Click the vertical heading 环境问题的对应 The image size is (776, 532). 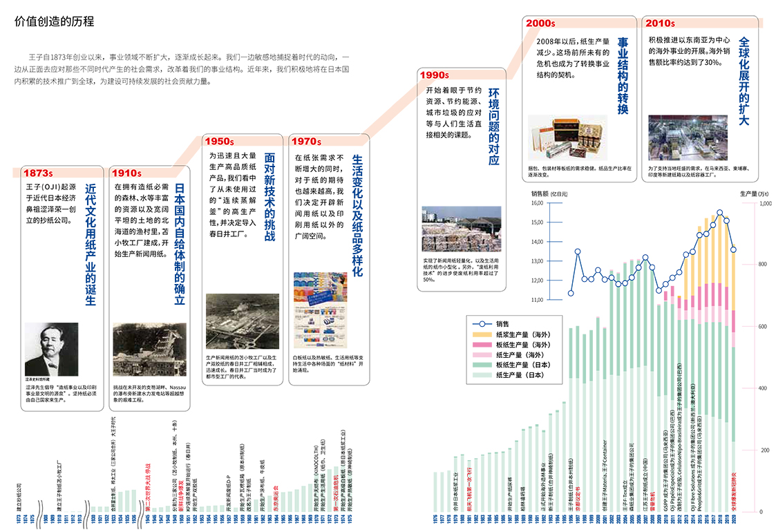click(494, 126)
